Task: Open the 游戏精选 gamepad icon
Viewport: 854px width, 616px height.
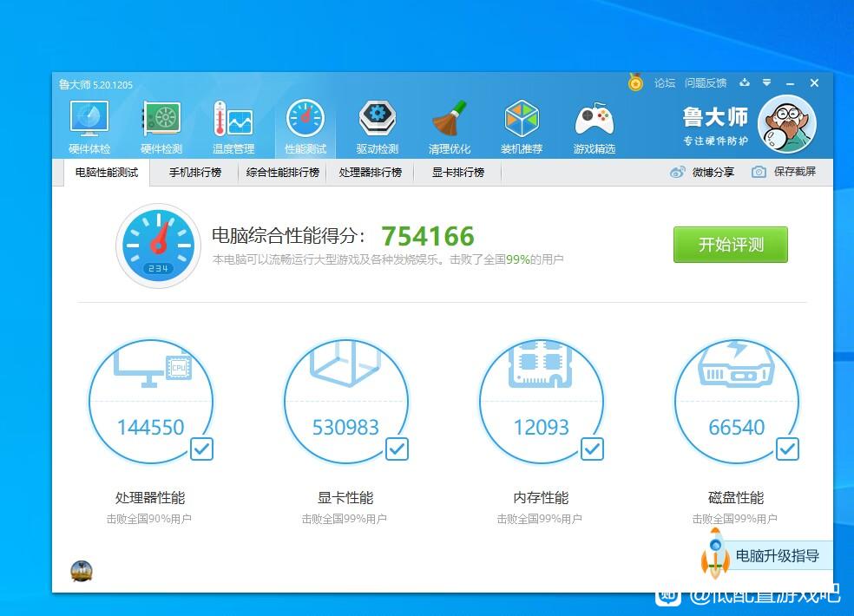Action: click(595, 119)
